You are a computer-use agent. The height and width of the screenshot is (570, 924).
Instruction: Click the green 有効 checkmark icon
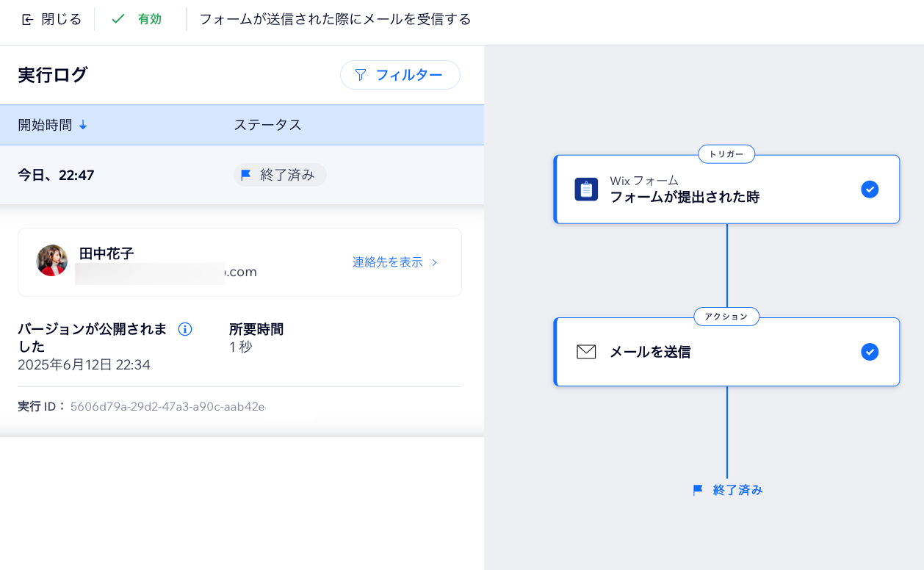click(x=118, y=19)
